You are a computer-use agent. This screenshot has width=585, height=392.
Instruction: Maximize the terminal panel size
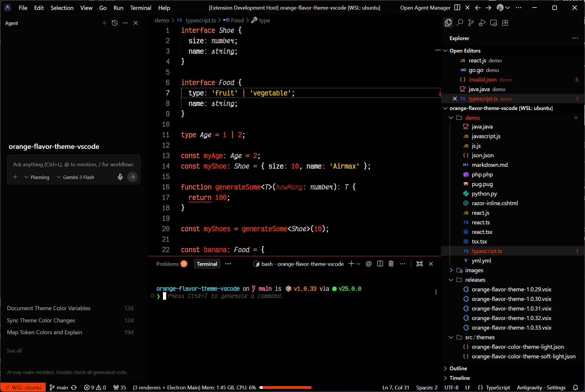[x=419, y=264]
